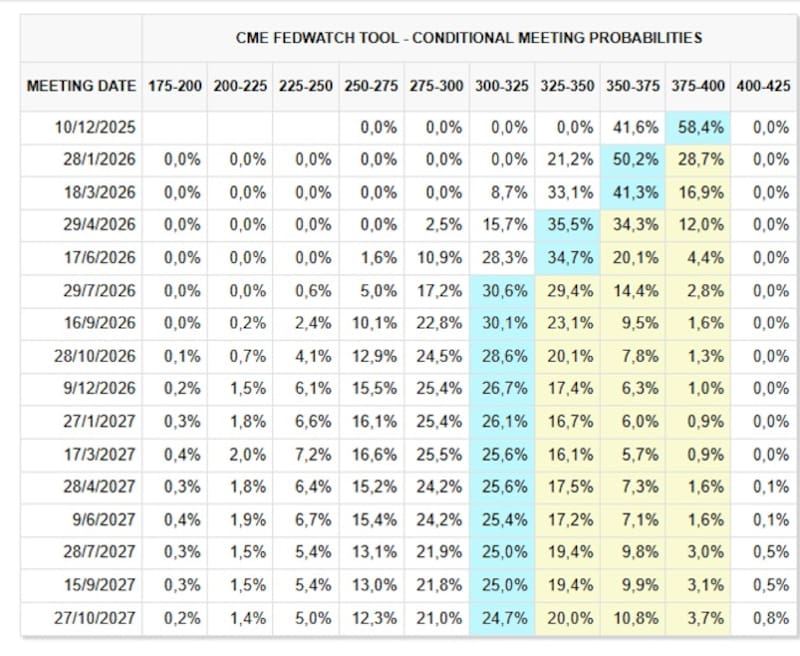
Task: Select the 27/10/2027 meeting date row
Action: coord(97,619)
